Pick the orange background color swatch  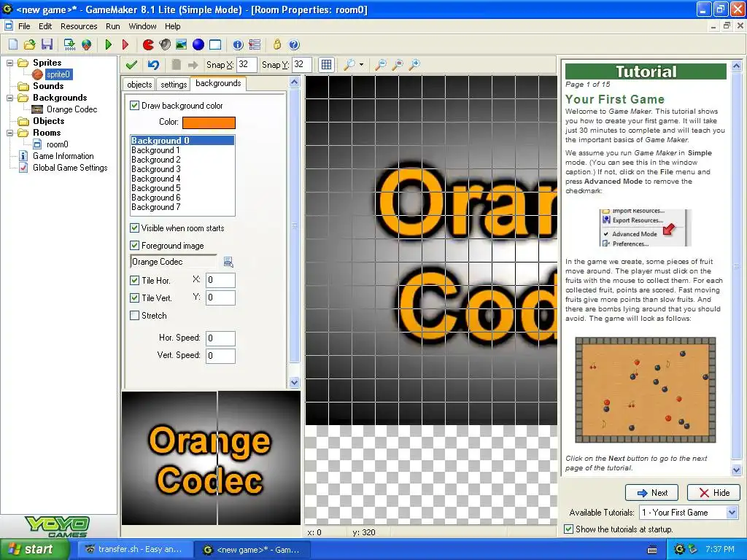209,122
